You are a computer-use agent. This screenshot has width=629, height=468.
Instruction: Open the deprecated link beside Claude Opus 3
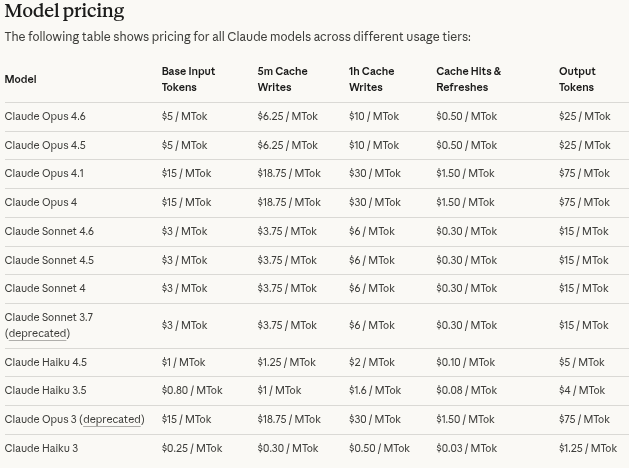[x=111, y=419]
